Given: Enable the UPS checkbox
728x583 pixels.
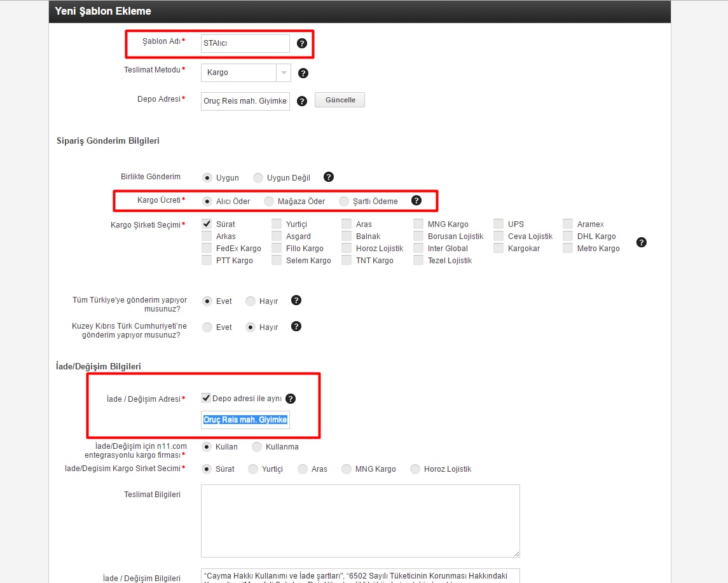Looking at the screenshot, I should [x=498, y=224].
